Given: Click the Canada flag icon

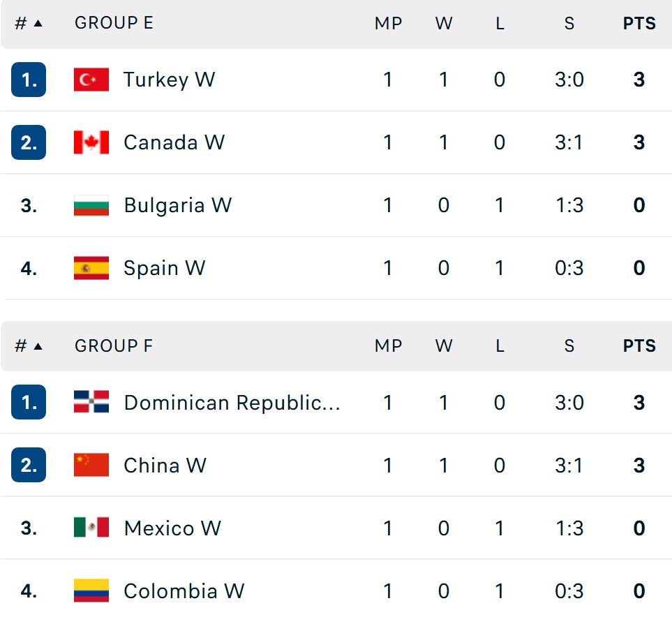Looking at the screenshot, I should pos(91,142).
